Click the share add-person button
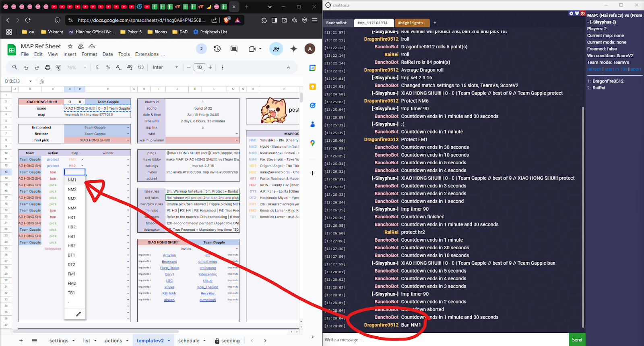This screenshot has width=644, height=346. click(x=276, y=49)
